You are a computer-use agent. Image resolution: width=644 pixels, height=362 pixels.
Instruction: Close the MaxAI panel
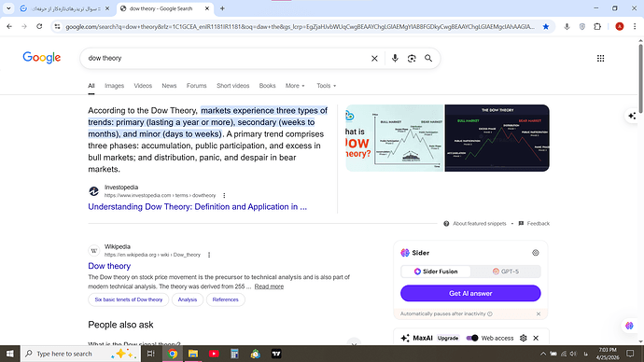click(536, 338)
